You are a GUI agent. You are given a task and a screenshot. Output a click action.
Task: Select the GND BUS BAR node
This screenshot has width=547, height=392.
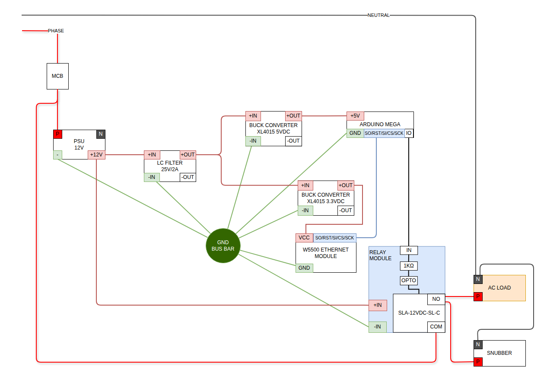223,245
